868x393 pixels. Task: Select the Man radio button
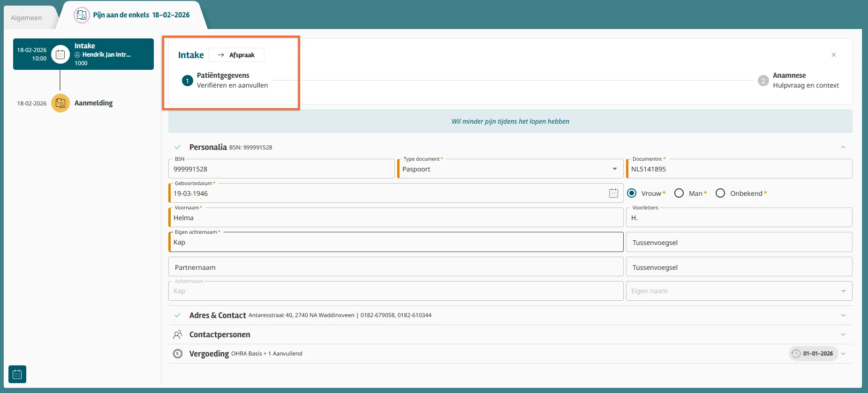click(679, 193)
